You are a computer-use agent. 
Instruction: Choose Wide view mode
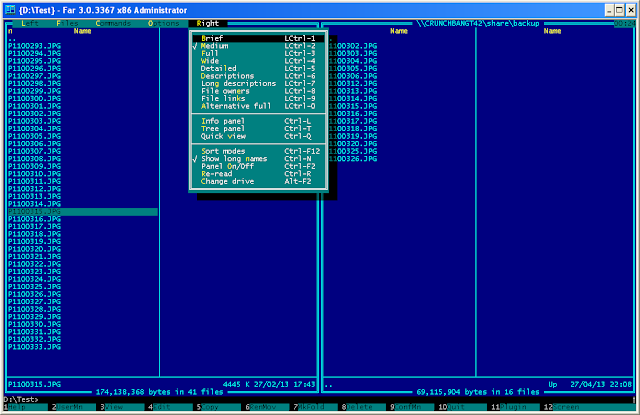pos(258,61)
